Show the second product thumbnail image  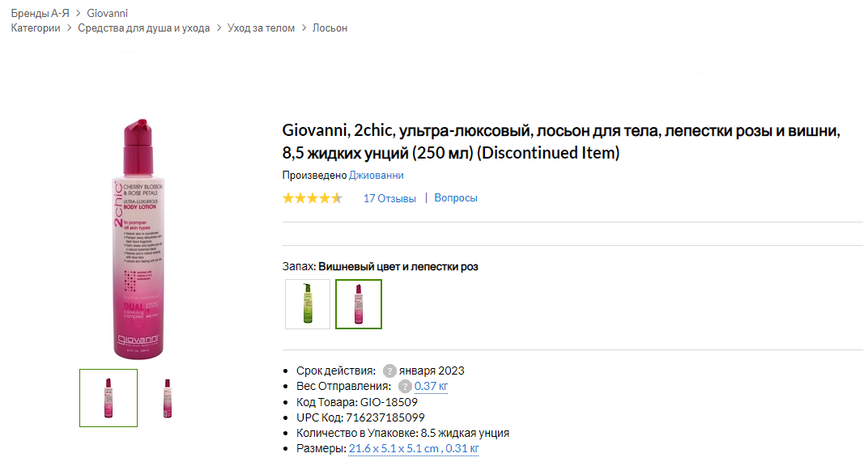(168, 398)
